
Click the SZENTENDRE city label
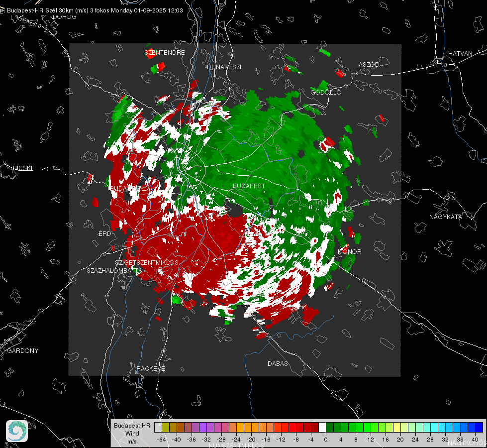[165, 53]
